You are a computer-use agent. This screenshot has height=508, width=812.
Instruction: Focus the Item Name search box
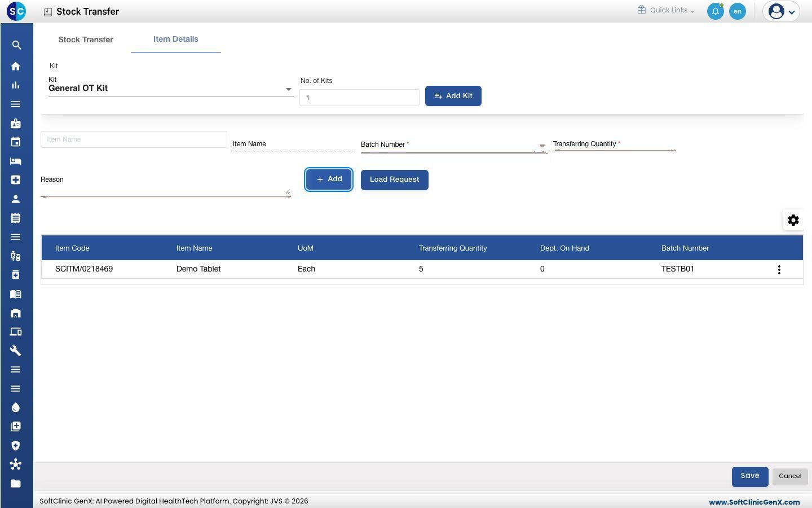(x=134, y=139)
